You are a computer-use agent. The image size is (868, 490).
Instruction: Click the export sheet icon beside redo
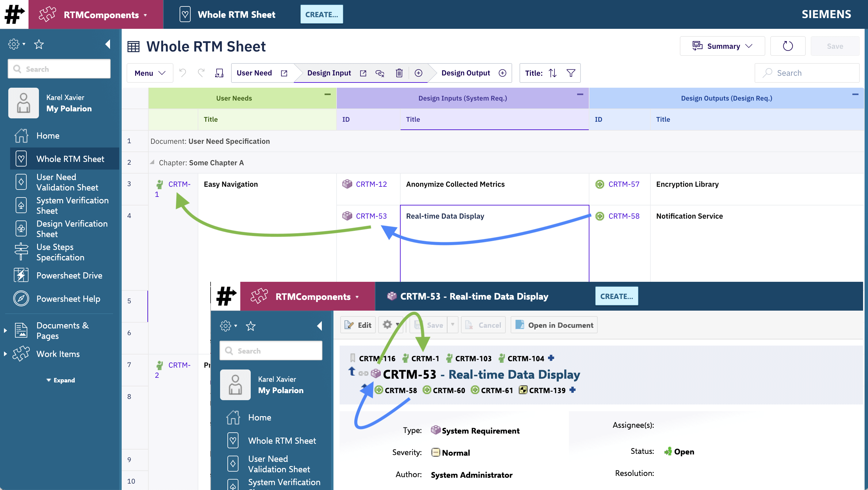(x=219, y=73)
